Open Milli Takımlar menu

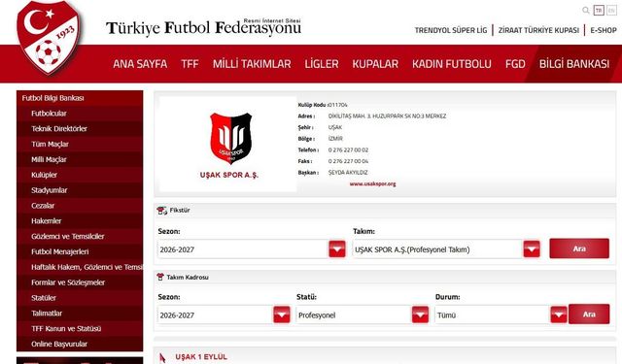pyautogui.click(x=252, y=64)
